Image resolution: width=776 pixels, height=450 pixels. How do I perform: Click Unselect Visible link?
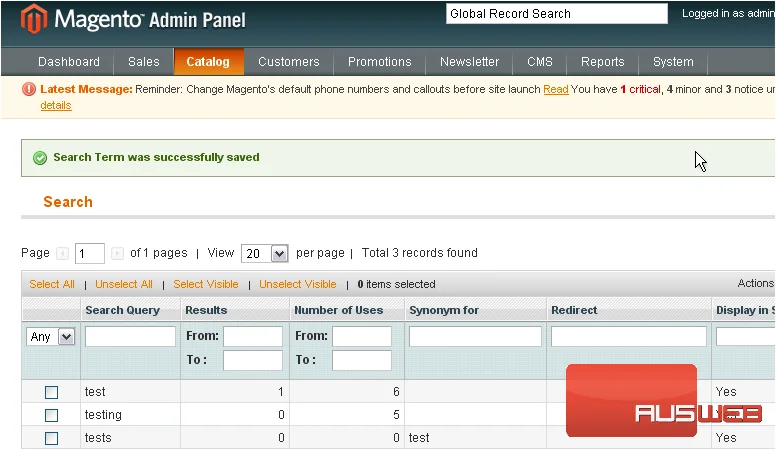[x=298, y=284]
